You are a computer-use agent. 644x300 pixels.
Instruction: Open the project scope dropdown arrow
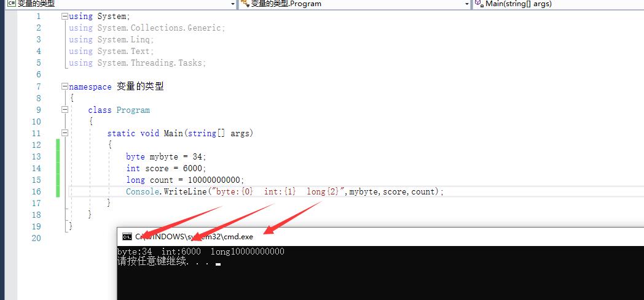click(233, 4)
